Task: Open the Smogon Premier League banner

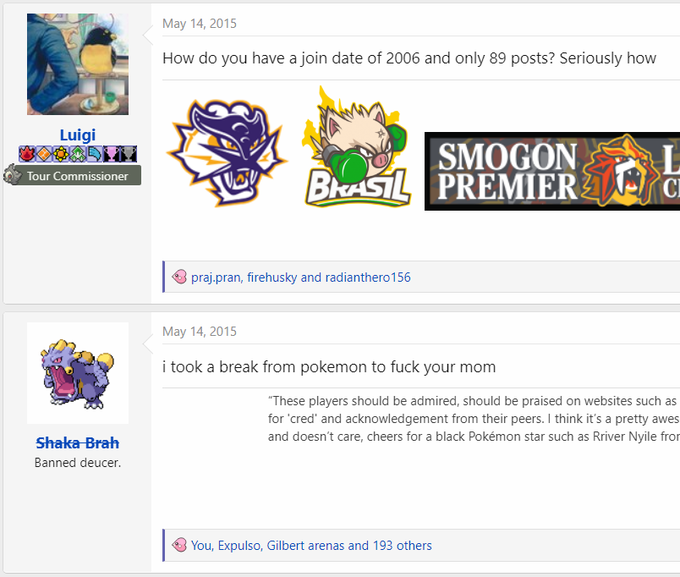Action: click(551, 170)
